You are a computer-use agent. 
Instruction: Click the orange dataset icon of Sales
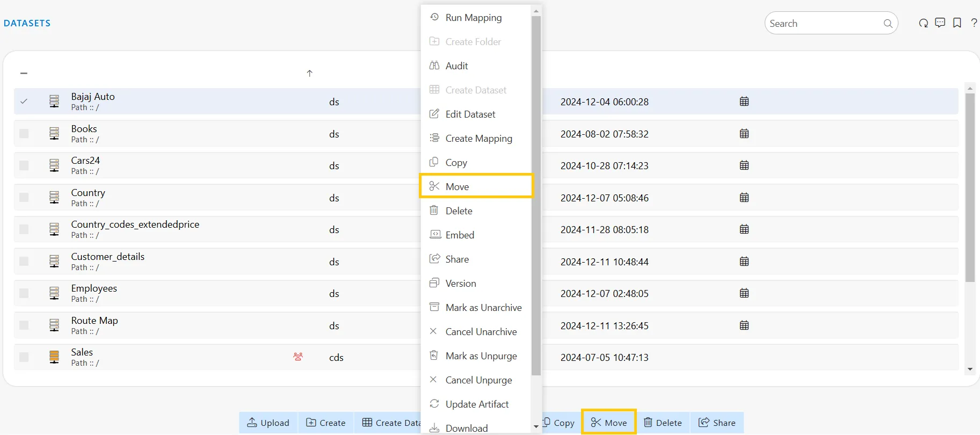pos(54,357)
